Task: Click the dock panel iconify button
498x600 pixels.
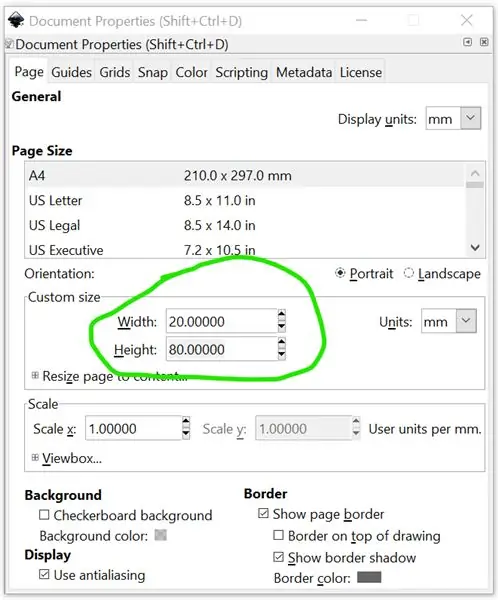Action: click(x=467, y=42)
